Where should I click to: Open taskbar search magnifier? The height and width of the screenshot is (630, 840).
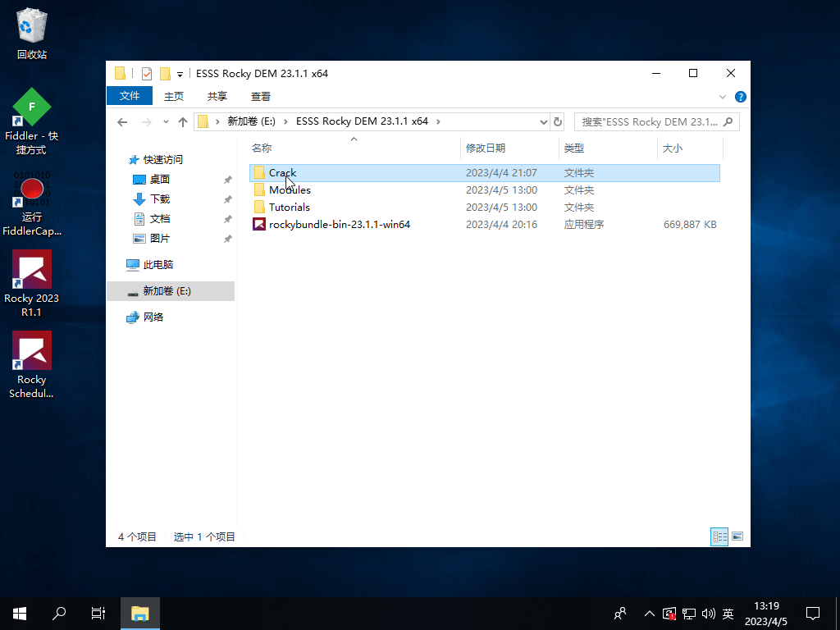pos(59,614)
